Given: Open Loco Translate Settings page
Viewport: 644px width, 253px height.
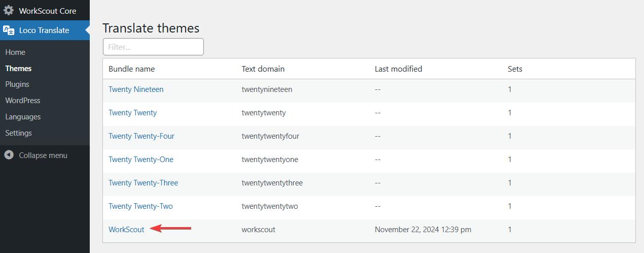Looking at the screenshot, I should click(x=18, y=133).
